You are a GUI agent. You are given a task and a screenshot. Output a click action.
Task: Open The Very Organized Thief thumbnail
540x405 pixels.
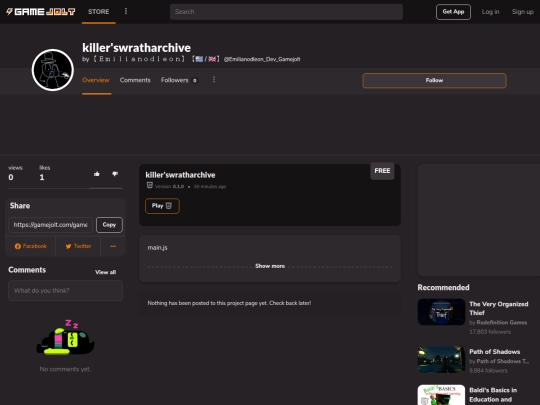click(441, 312)
